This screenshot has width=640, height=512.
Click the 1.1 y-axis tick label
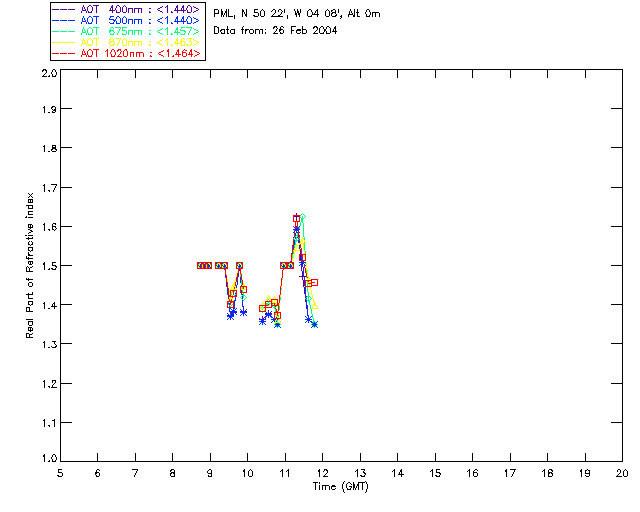49,423
